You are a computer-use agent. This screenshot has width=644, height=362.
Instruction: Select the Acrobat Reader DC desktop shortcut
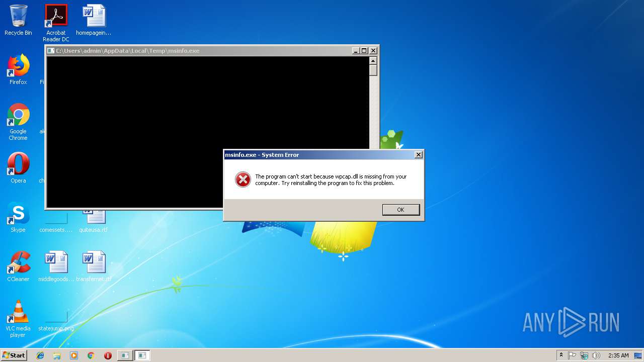point(56,23)
